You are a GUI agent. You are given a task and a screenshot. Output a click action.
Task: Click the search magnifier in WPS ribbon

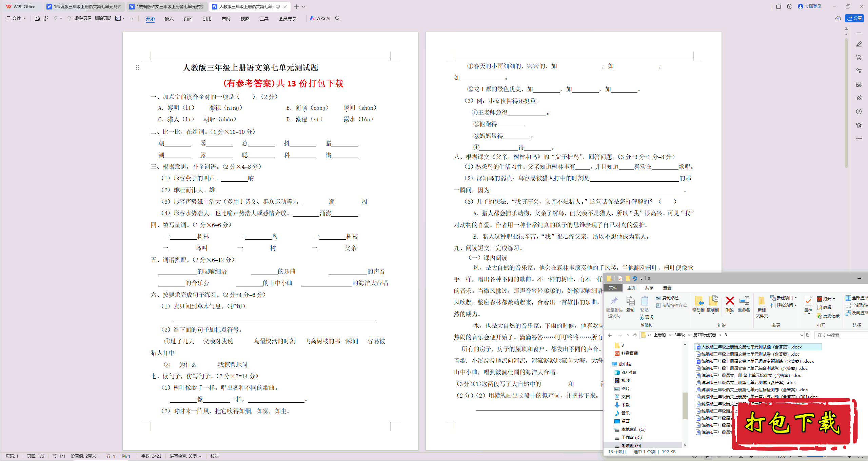click(x=338, y=18)
